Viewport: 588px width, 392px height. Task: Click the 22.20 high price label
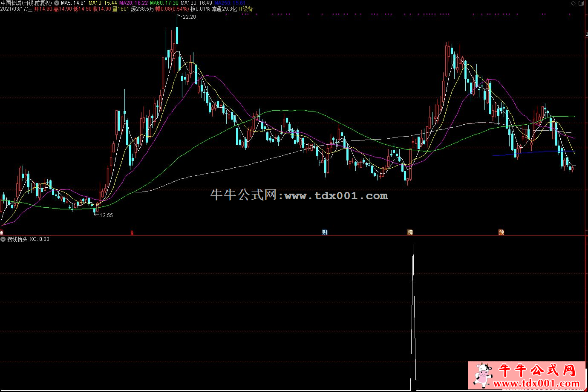pos(189,17)
